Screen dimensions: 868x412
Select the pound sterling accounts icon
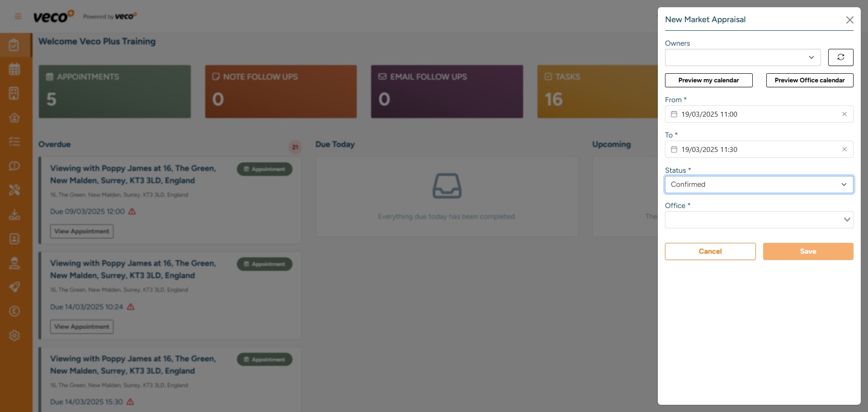15,311
